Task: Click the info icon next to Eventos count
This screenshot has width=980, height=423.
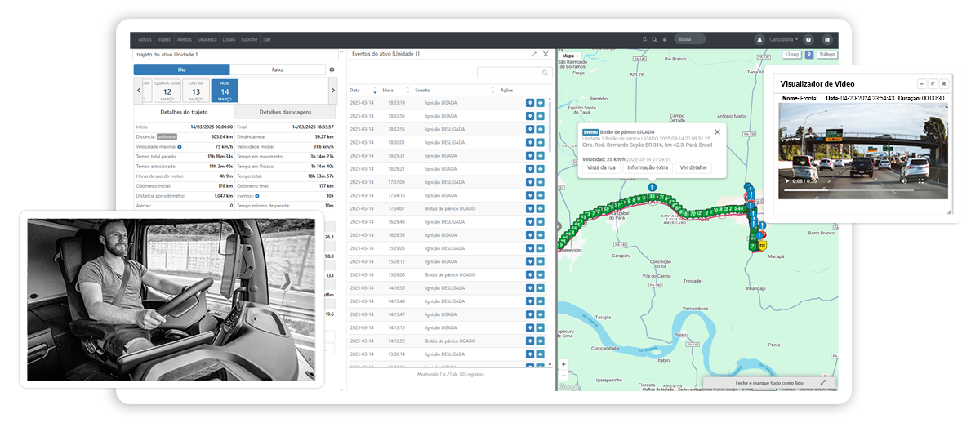Action: tap(256, 196)
